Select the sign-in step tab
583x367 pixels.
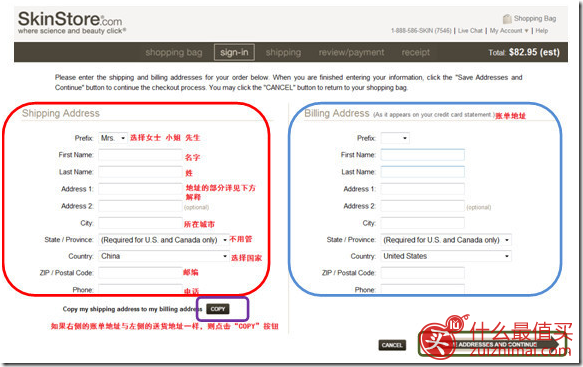click(234, 52)
